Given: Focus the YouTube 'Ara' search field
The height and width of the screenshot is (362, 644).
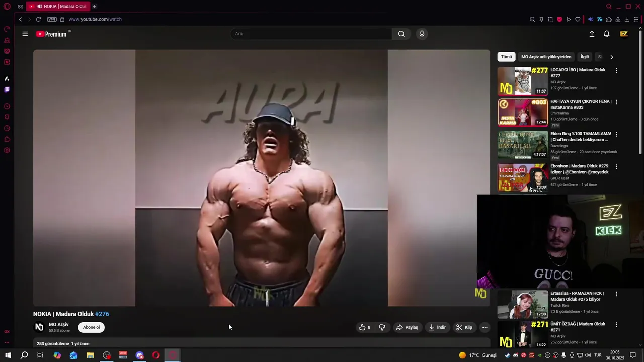Looking at the screenshot, I should pyautogui.click(x=311, y=34).
